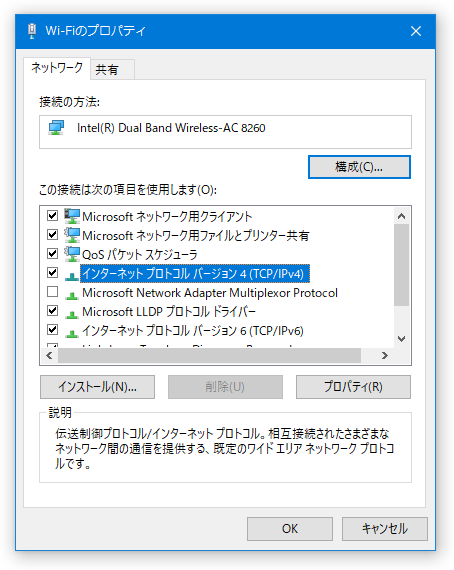Click the Multiplexor Protocol item icon

(72, 295)
